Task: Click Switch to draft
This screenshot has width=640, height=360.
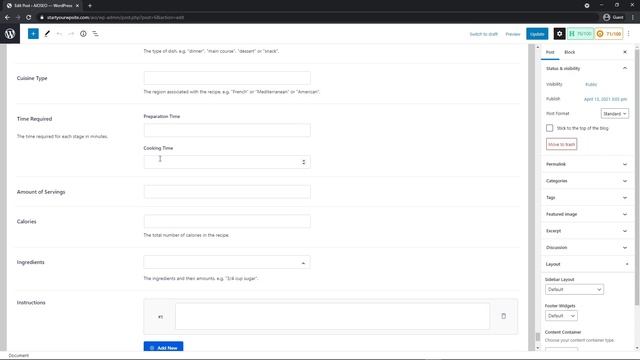Action: click(483, 34)
